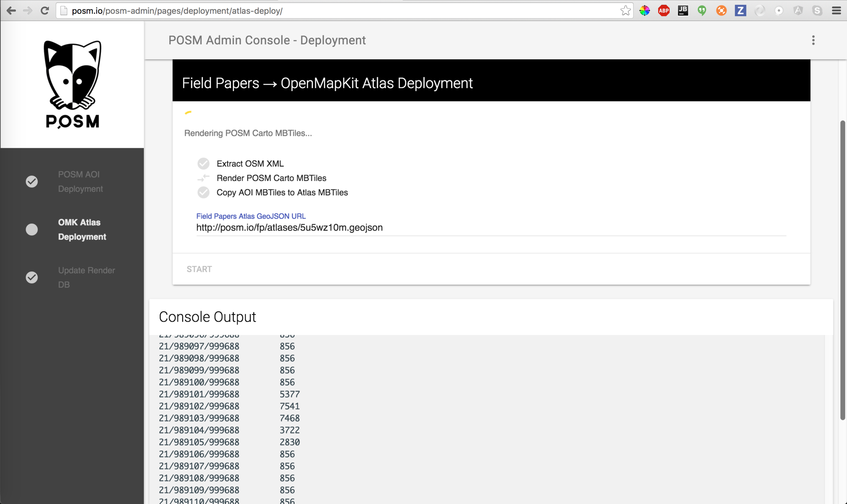Click the color wheel picker extension
The width and height of the screenshot is (847, 504).
tap(645, 11)
